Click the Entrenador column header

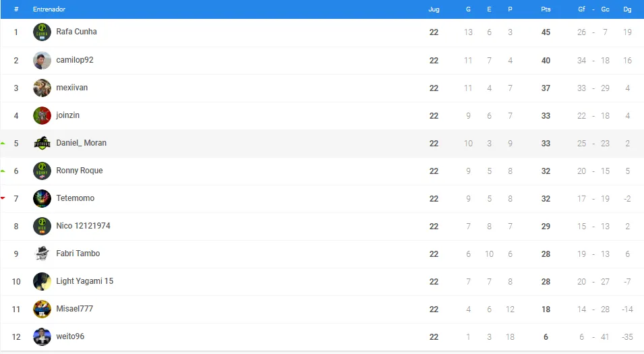click(x=49, y=9)
